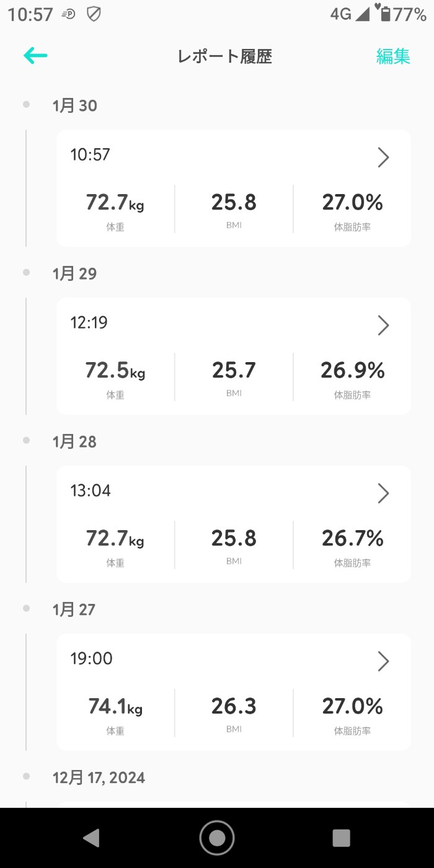Expand the 13:04 report chevron
434x868 pixels.
(x=383, y=494)
